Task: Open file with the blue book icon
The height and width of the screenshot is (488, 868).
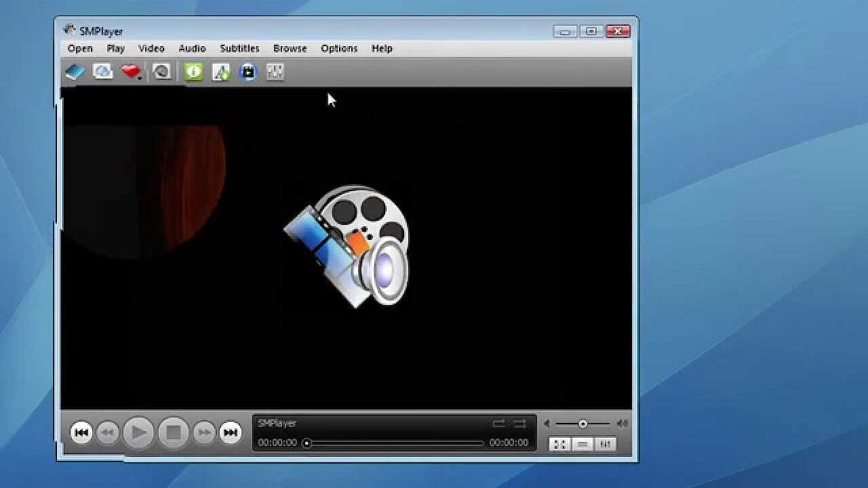Action: click(x=75, y=71)
